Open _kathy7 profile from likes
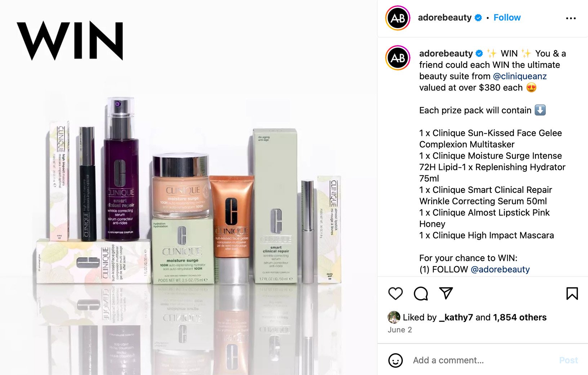The image size is (588, 375). [x=456, y=317]
